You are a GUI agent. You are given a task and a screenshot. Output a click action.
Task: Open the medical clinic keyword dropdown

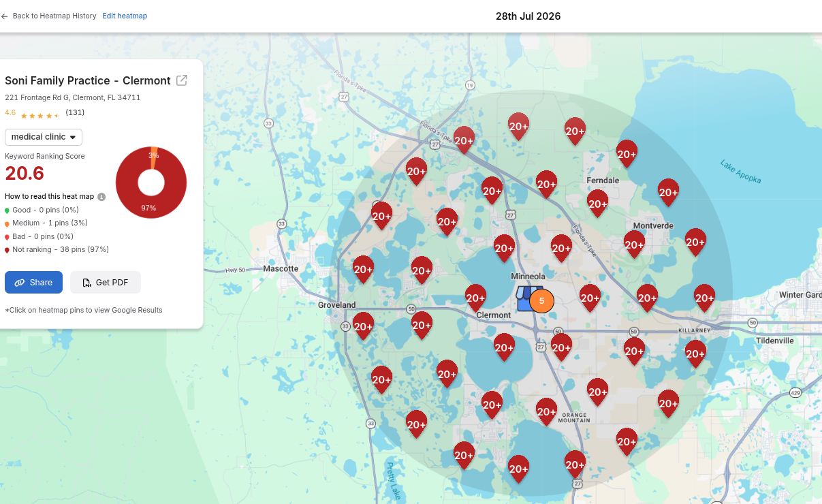[x=44, y=137]
